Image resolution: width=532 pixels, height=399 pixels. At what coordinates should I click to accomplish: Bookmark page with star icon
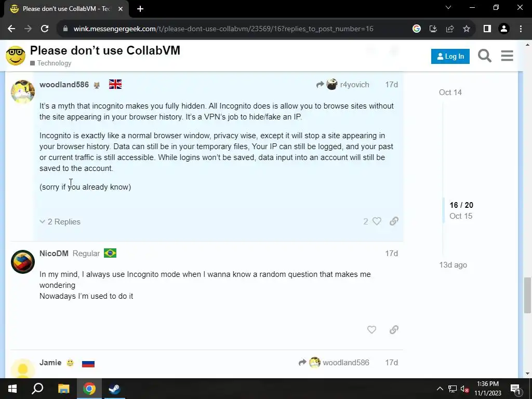[x=467, y=29]
